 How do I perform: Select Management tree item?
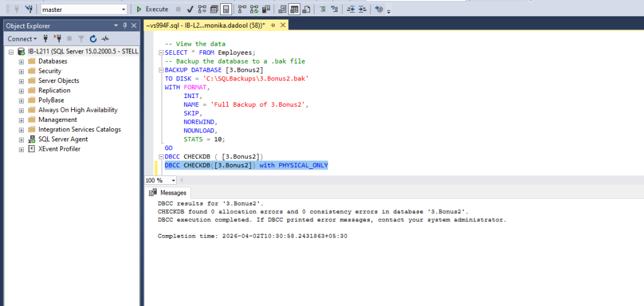click(x=57, y=120)
